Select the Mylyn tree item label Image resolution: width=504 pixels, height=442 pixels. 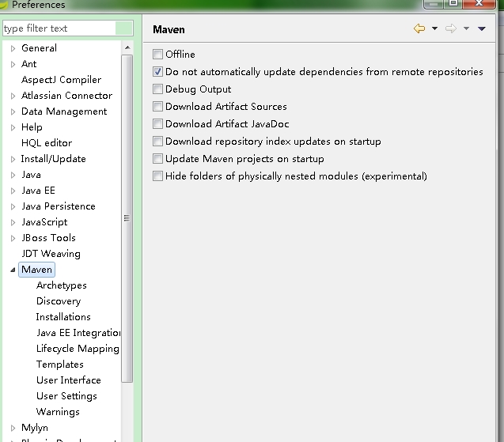pyautogui.click(x=34, y=428)
